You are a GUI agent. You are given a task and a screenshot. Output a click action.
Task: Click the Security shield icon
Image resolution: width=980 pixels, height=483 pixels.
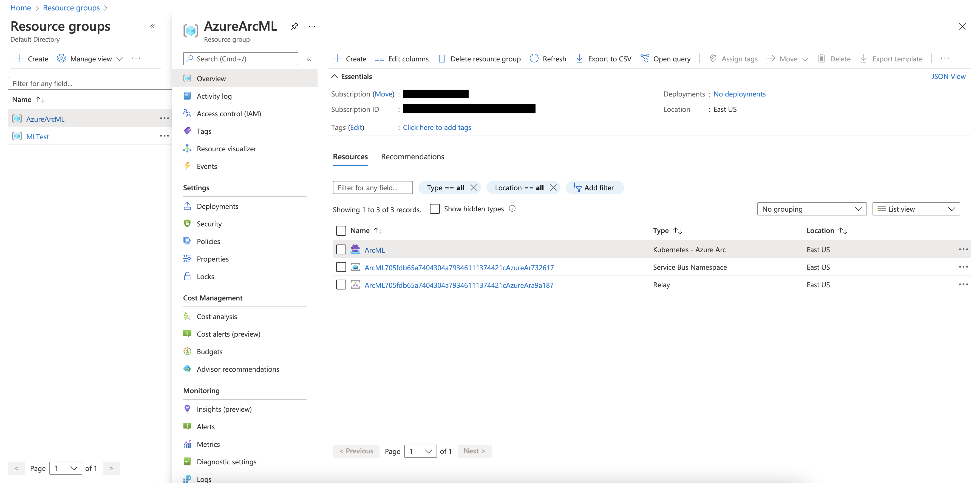click(x=187, y=224)
